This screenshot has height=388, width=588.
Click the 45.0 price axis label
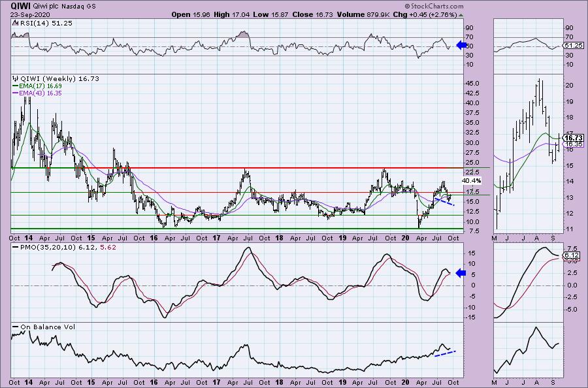(x=472, y=83)
